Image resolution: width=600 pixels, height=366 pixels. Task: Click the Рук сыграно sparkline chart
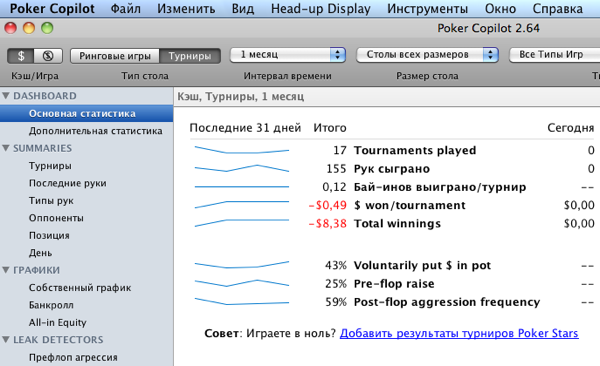pos(242,168)
